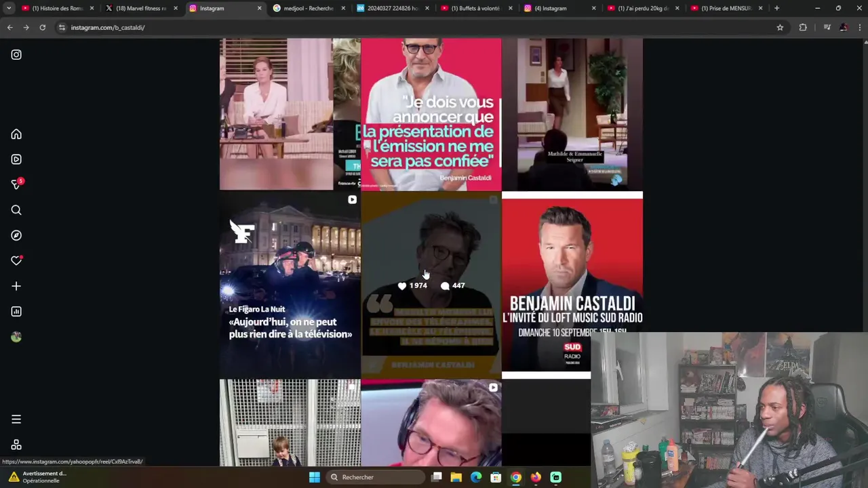Open the green app icon on taskbar
Screen dimensions: 868x488
point(556,477)
